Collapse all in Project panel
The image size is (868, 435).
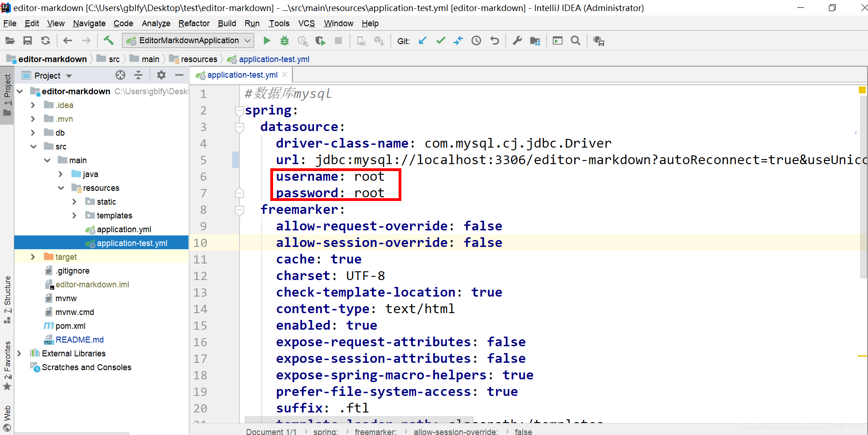[138, 75]
